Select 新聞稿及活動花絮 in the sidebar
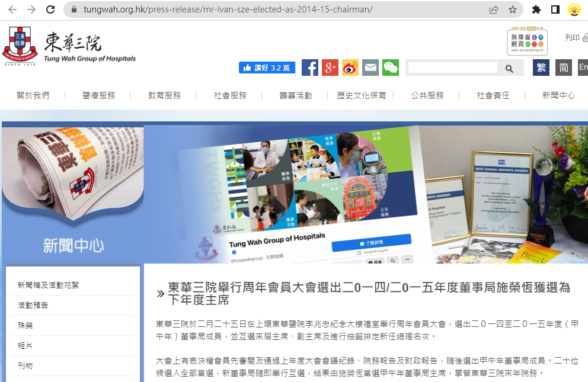This screenshot has height=382, width=588. [x=49, y=285]
